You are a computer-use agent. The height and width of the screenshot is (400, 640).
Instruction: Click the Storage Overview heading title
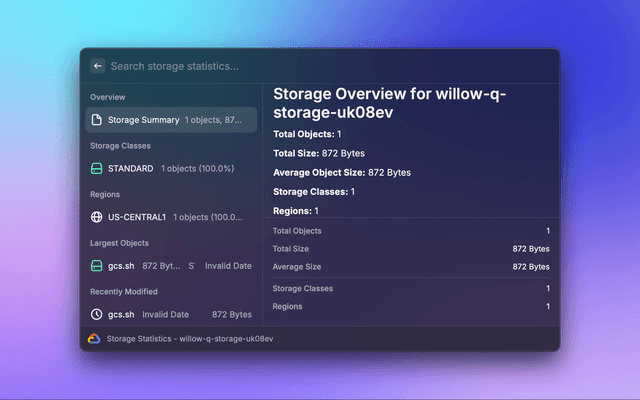(x=390, y=102)
